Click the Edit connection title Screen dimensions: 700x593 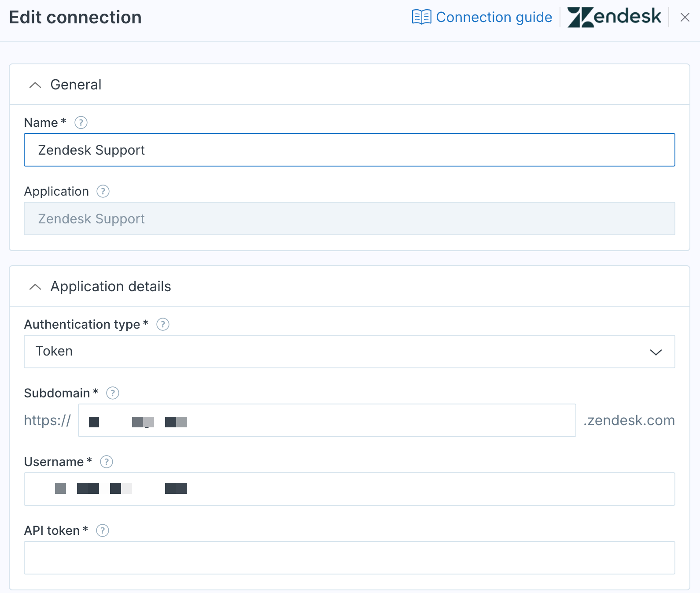coord(75,17)
